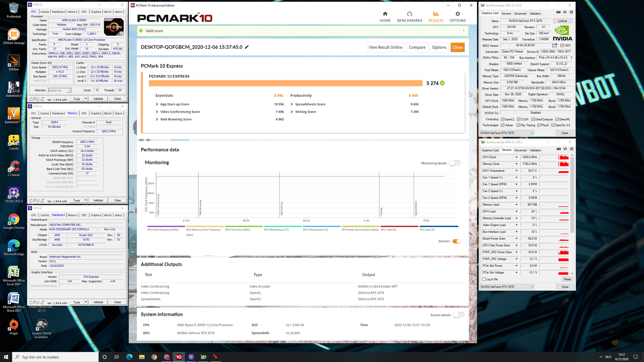Enable Log to file checkbox
Image resolution: width=644 pixels, height=362 pixels.
(x=484, y=279)
